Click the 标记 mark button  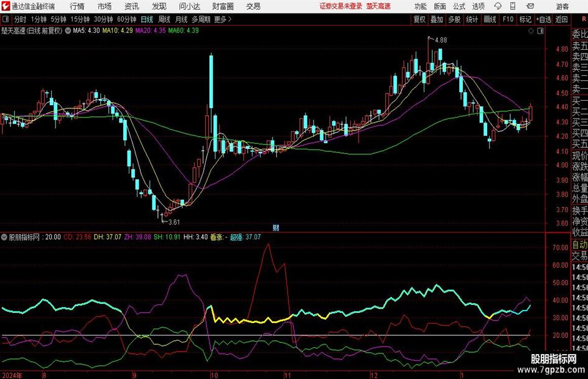(525, 19)
